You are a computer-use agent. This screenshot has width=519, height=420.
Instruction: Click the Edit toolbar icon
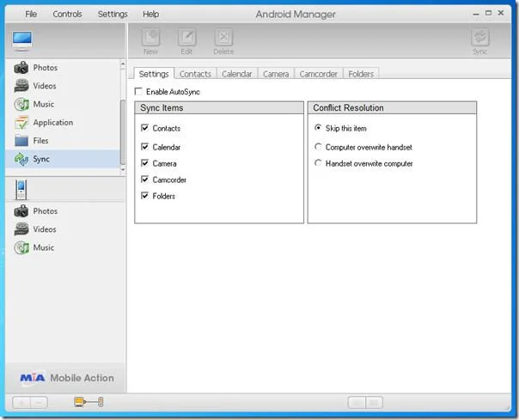[187, 37]
